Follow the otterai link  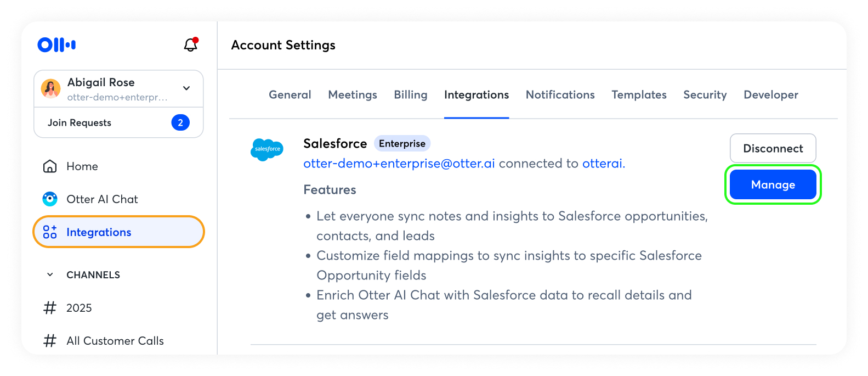pos(602,164)
